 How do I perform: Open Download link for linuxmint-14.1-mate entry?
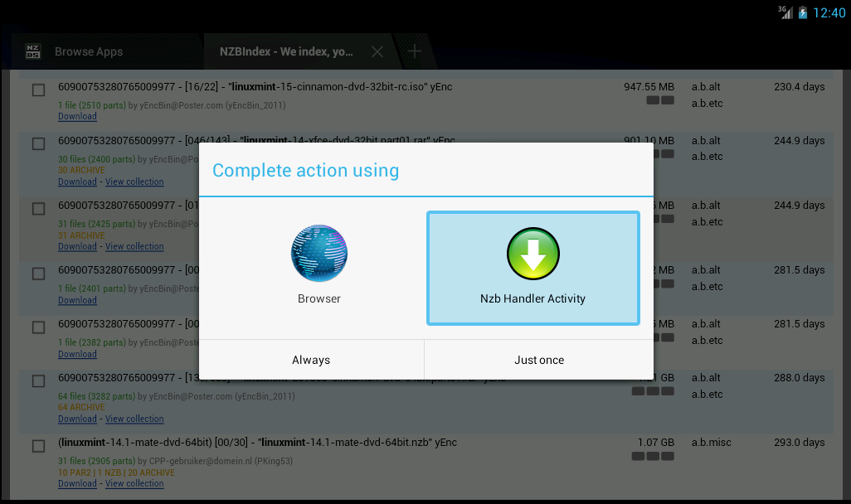coord(78,483)
